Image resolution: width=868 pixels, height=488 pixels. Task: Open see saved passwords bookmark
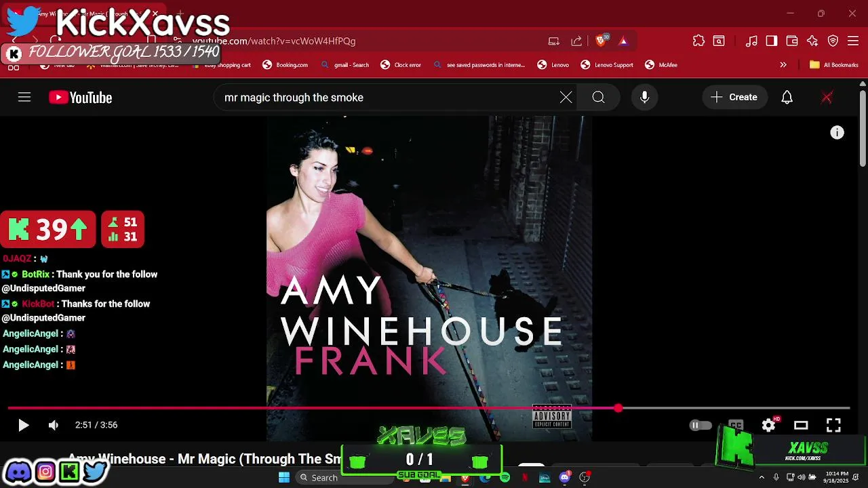(x=479, y=65)
